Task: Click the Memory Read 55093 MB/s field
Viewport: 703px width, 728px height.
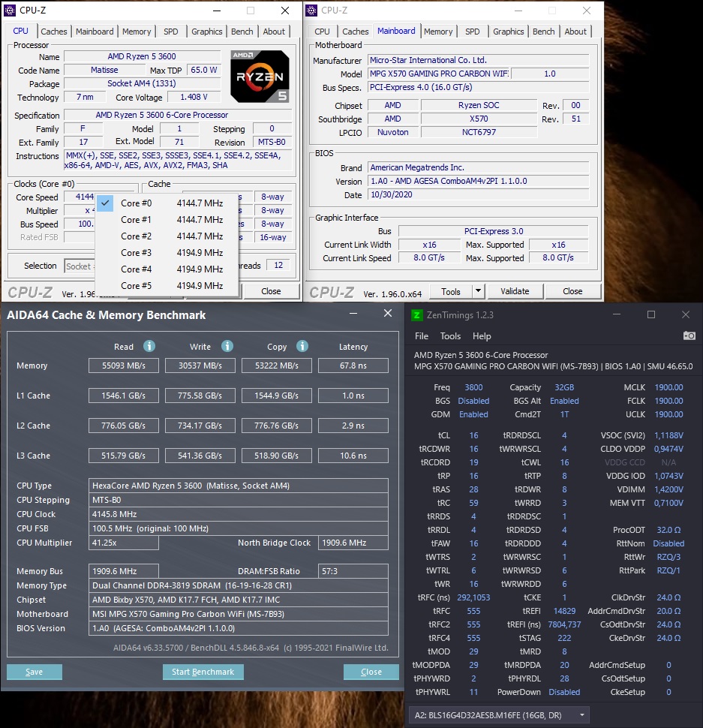Action: point(124,366)
